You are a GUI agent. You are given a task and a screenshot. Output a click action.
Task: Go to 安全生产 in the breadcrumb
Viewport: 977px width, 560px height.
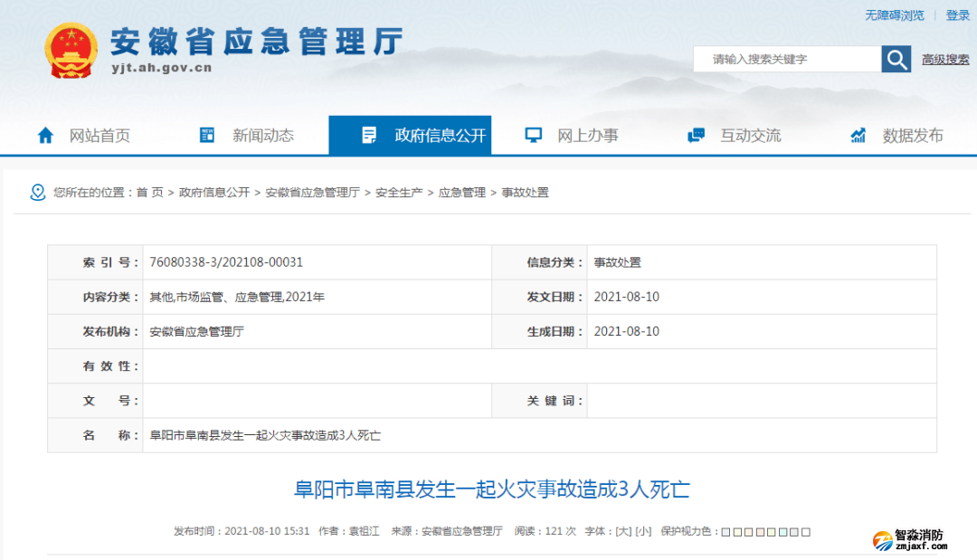coord(399,193)
